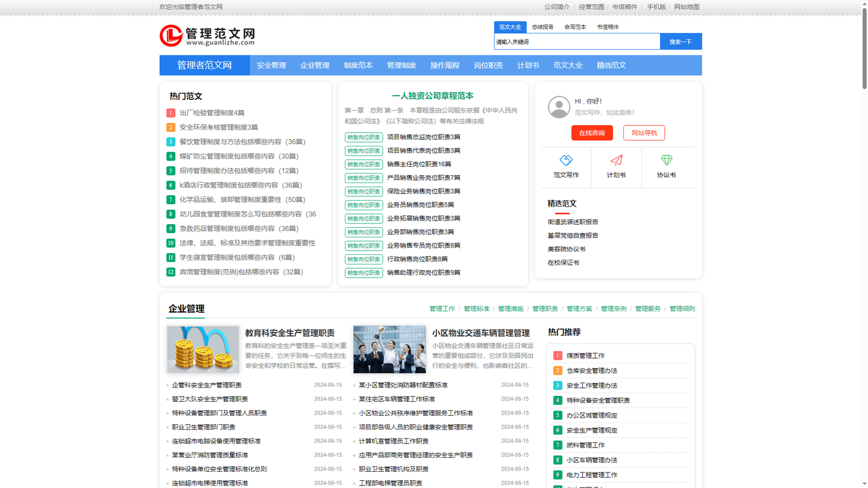The height and width of the screenshot is (488, 868).
Task: Click the 销售岗位职责 tag beside 业务员销售岗位职责5篇
Action: coord(363,205)
